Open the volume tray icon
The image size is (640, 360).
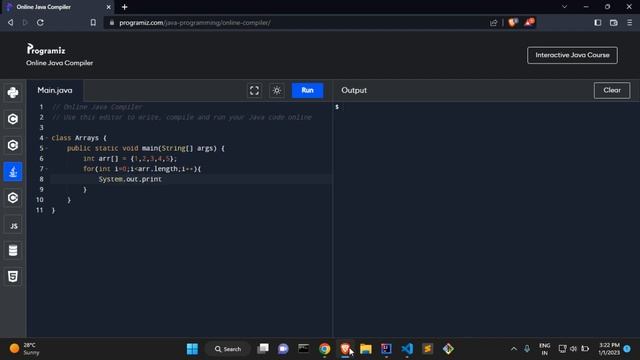(573, 349)
